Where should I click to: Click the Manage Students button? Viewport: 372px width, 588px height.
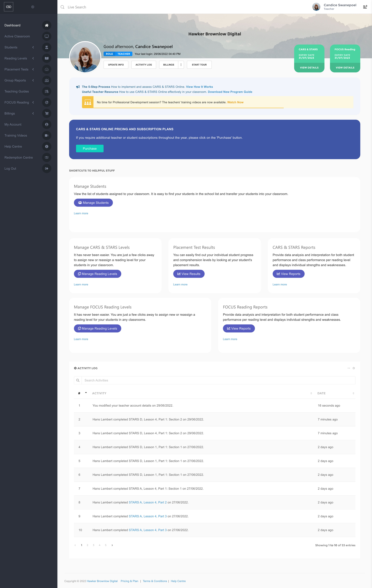click(x=93, y=203)
